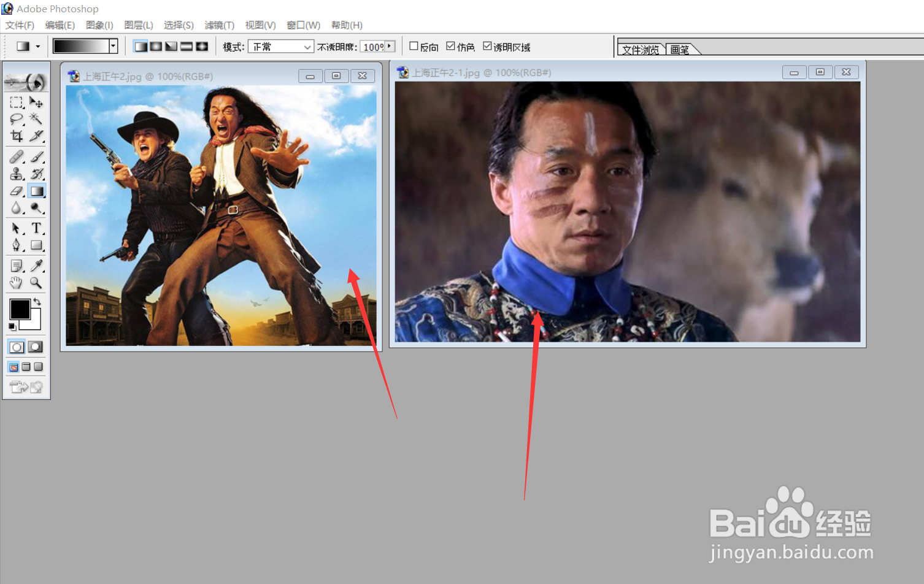The width and height of the screenshot is (924, 584).
Task: Open the 模式 blend mode dropdown
Action: pyautogui.click(x=281, y=47)
